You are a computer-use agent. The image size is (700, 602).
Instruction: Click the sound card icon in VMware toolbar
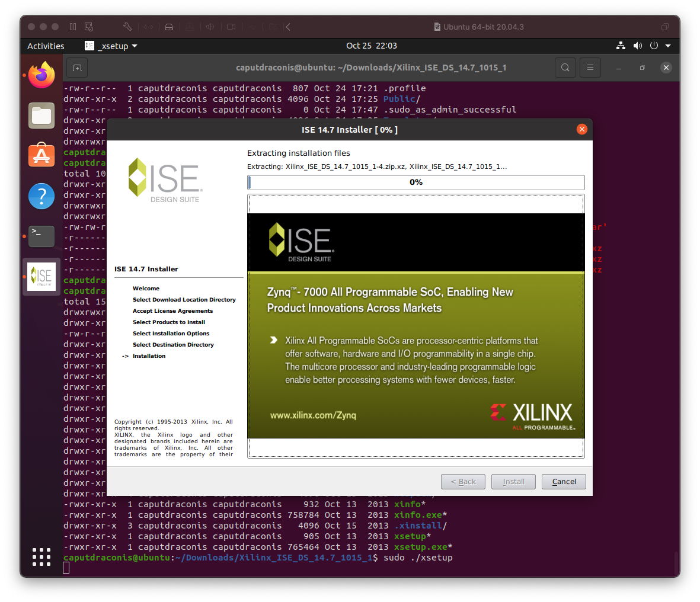210,27
